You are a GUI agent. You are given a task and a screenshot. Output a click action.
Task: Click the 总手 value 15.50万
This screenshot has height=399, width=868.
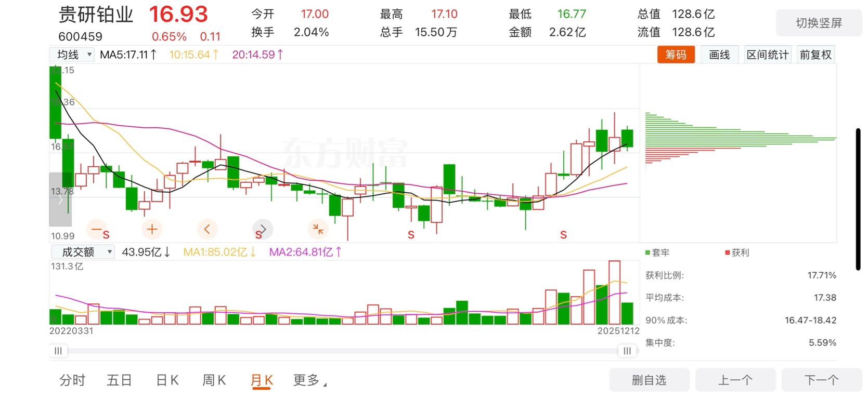click(x=436, y=32)
